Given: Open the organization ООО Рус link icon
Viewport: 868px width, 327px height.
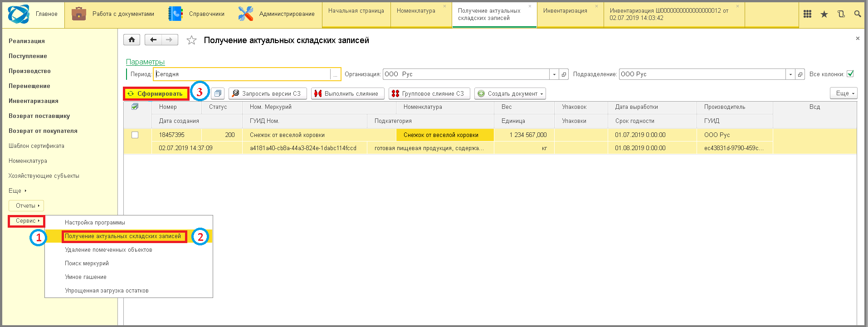Looking at the screenshot, I should pyautogui.click(x=564, y=74).
